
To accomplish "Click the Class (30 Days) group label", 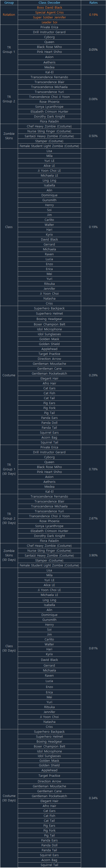I will [9, 648].
